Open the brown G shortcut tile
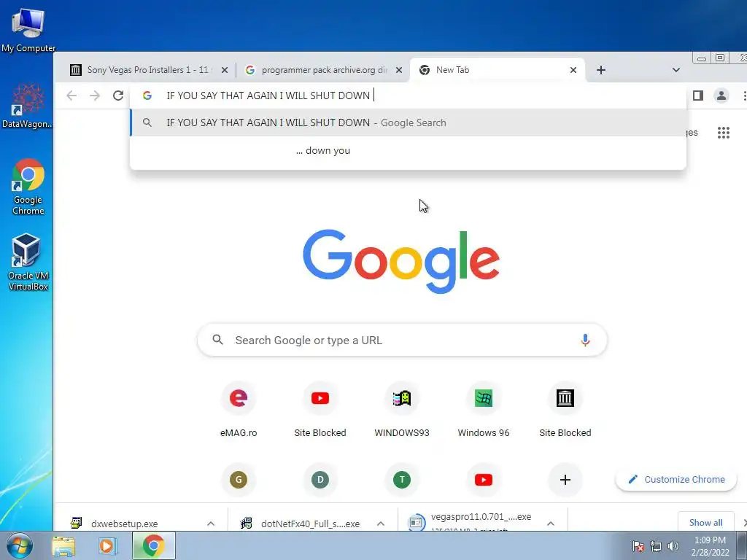 coord(239,480)
